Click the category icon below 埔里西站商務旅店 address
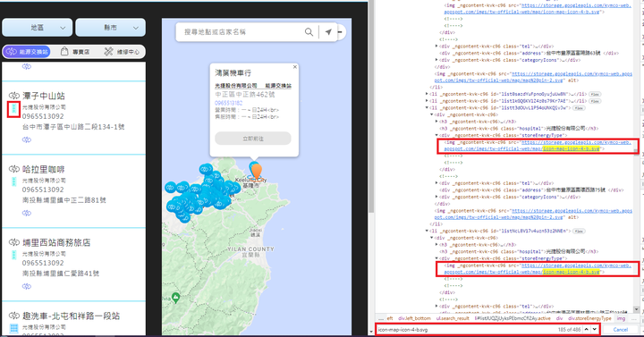Viewport: 644px width, 337px height. 27,287
